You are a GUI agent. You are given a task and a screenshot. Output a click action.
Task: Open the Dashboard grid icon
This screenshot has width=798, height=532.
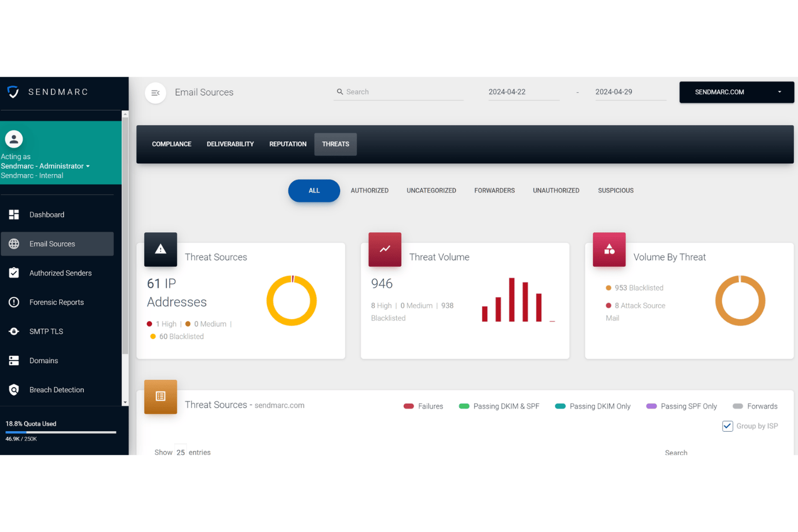[14, 215]
